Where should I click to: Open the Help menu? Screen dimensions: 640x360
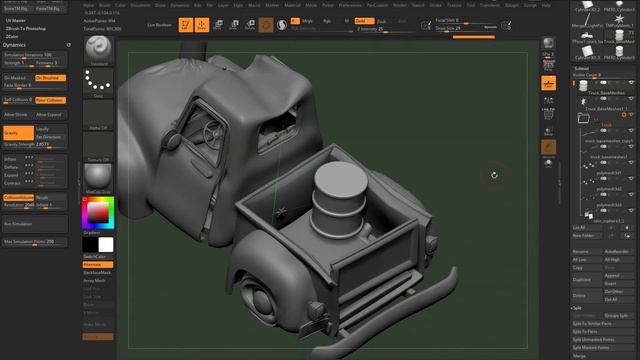tap(546, 5)
